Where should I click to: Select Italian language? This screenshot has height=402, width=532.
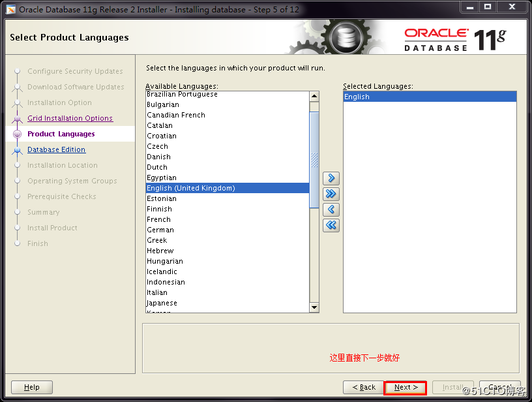coord(228,292)
